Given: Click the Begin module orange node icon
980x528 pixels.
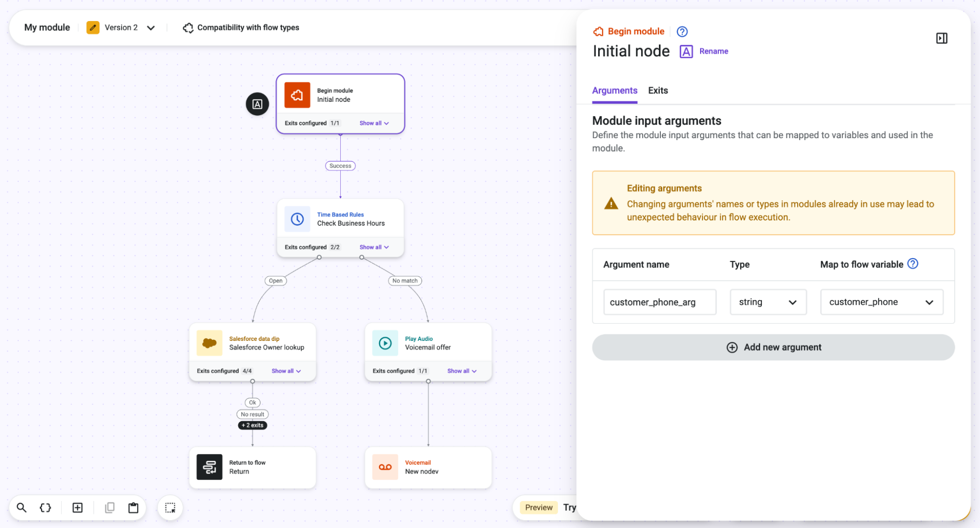Looking at the screenshot, I should 297,95.
